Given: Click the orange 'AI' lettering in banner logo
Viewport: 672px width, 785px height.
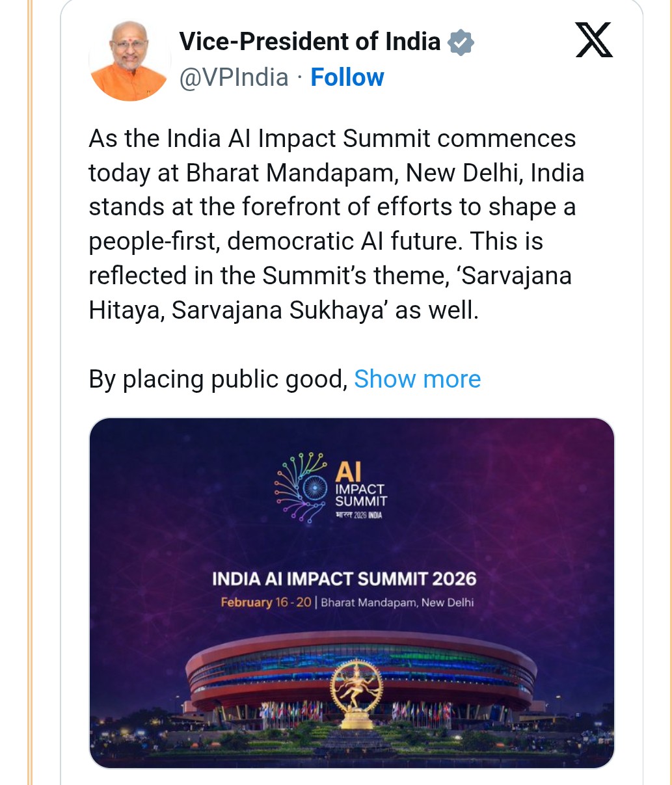Looking at the screenshot, I should 349,472.
